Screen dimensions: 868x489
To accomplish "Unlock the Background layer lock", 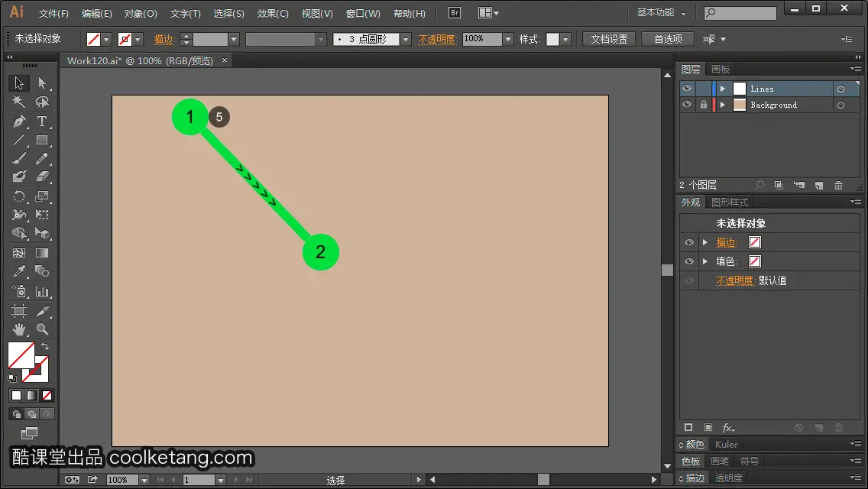I will coord(703,105).
